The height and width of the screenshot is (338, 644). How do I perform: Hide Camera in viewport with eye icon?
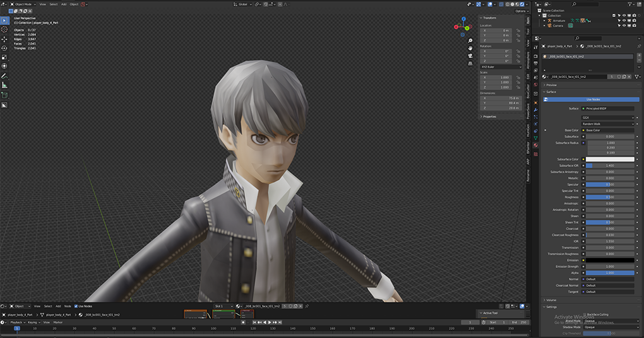624,25
